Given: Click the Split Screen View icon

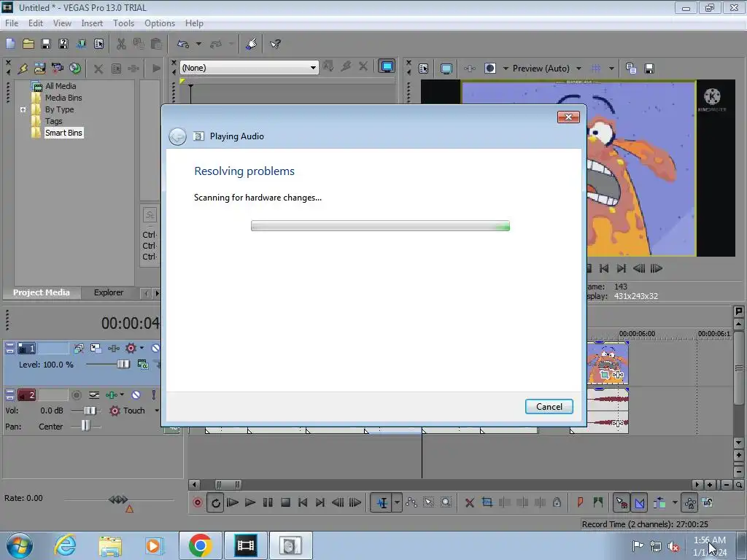Looking at the screenshot, I should 489,69.
